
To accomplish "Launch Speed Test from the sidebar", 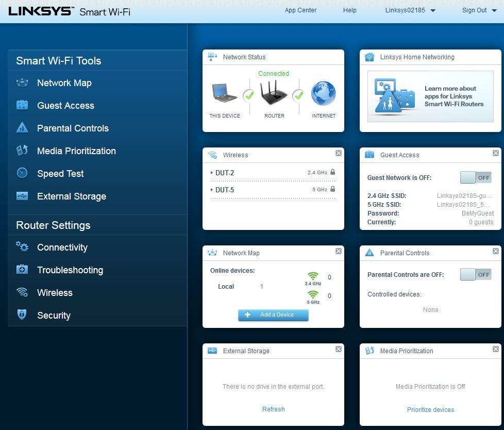I will point(60,174).
